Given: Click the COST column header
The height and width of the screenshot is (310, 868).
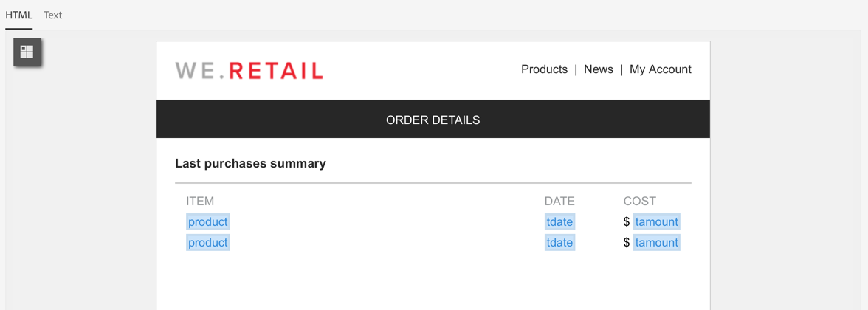Looking at the screenshot, I should click(639, 201).
